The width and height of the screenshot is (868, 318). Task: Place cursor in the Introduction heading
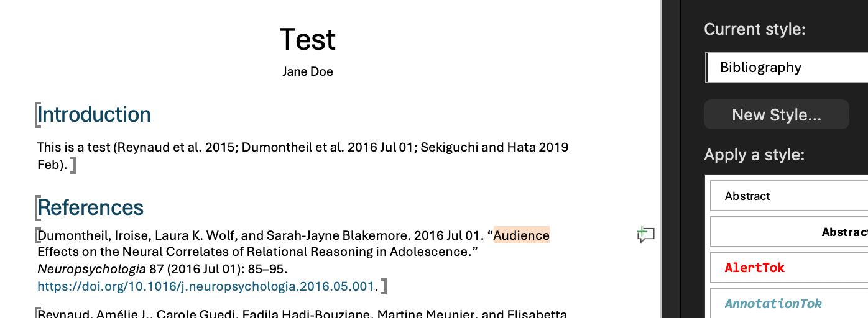point(94,115)
